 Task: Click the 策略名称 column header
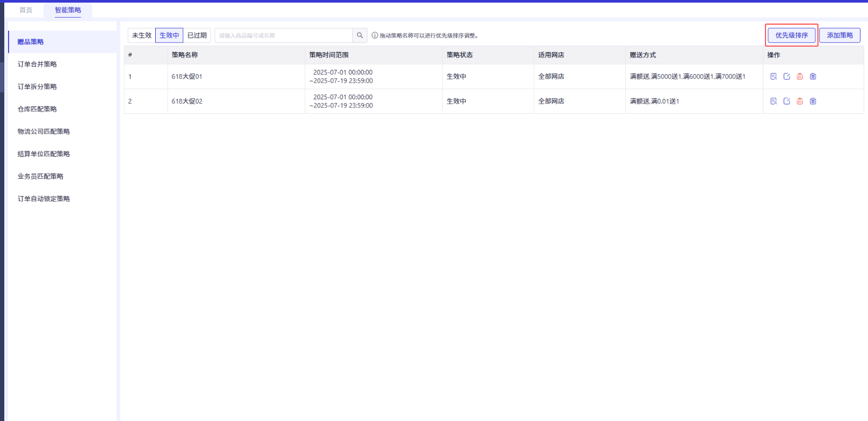(185, 55)
